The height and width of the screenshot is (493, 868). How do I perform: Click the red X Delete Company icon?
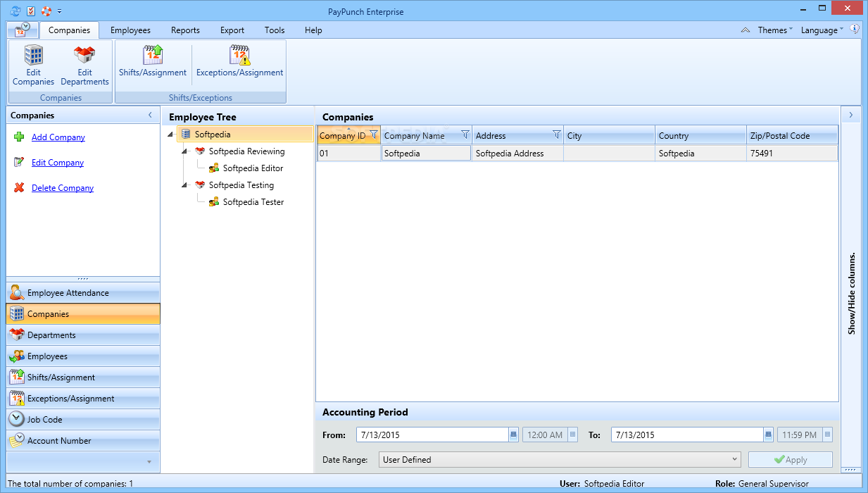(x=19, y=187)
